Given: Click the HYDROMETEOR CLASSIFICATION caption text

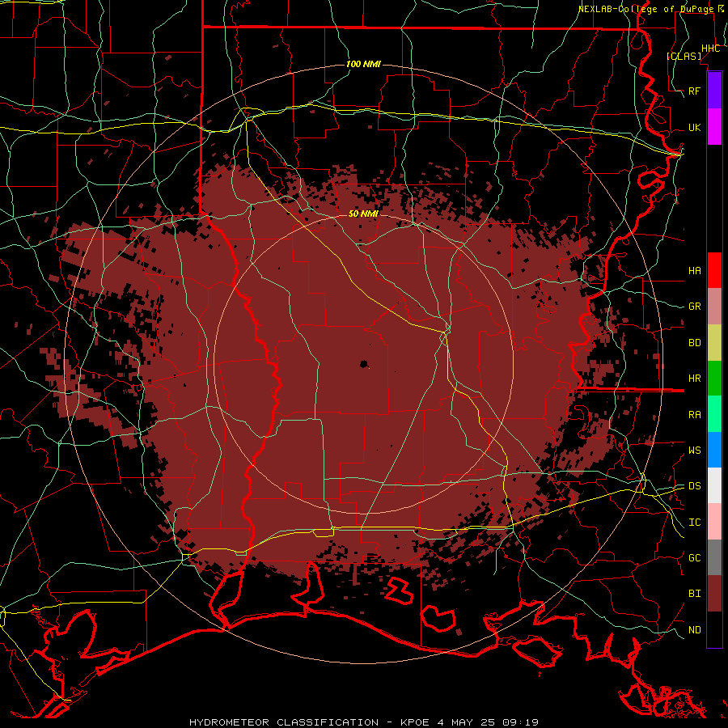Looking at the screenshot, I should (x=284, y=722).
